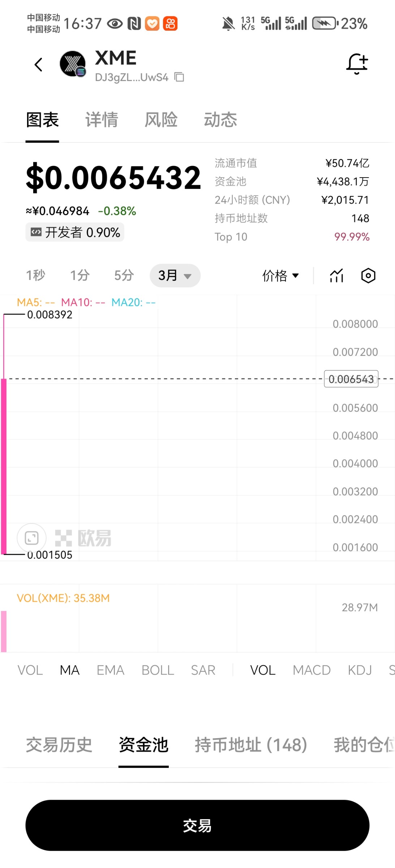Open the 风险 tab
The image size is (395, 868).
161,120
